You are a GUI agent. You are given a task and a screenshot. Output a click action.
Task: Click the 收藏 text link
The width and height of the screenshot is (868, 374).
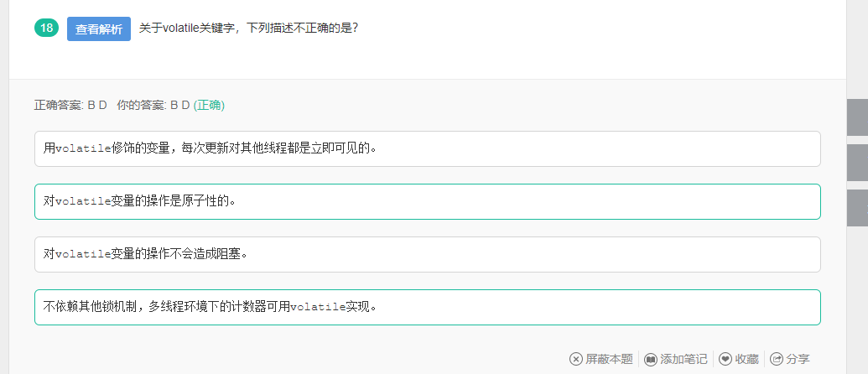click(746, 359)
